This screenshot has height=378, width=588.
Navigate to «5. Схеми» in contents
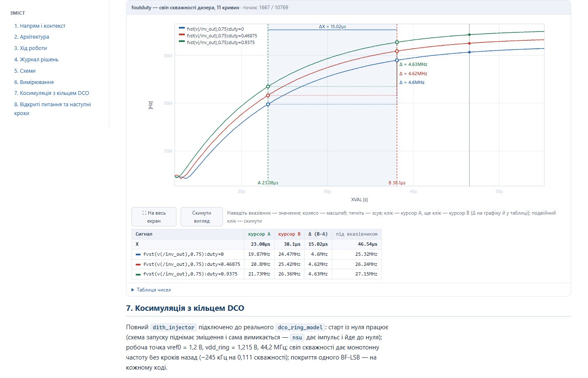(x=25, y=71)
